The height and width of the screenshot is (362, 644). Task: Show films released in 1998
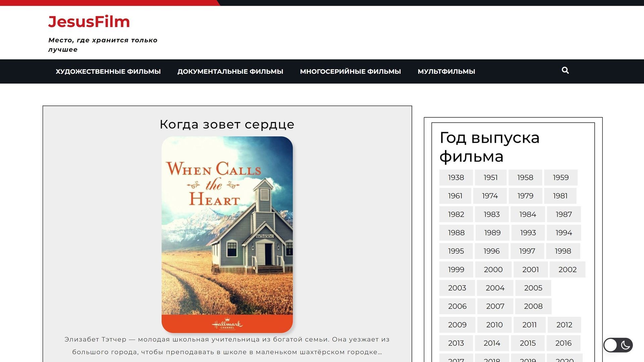pos(563,251)
